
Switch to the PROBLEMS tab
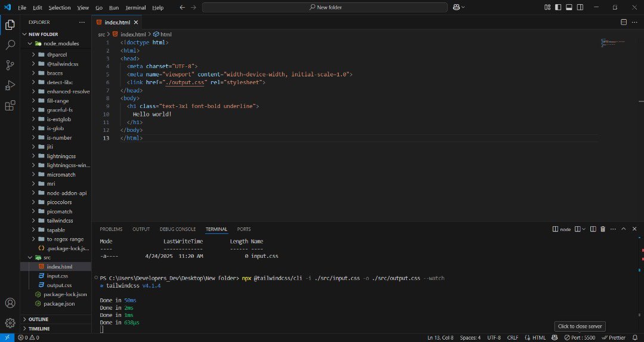[111, 229]
